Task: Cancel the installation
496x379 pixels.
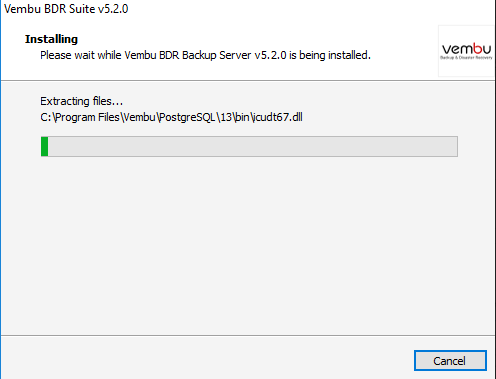Action: click(x=450, y=361)
